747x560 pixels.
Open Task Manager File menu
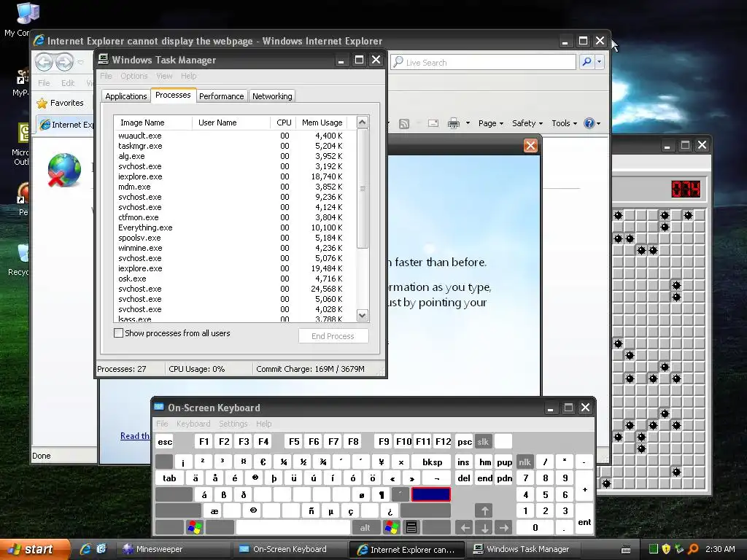106,76
